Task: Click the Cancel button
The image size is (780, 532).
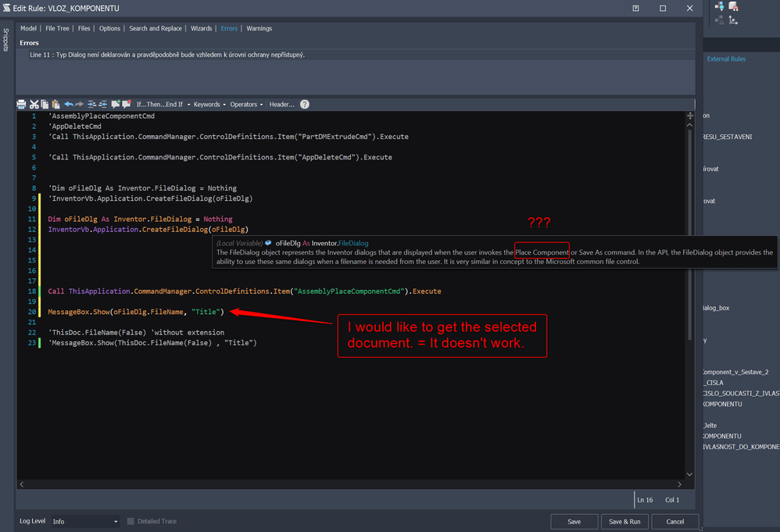Action: tap(675, 522)
